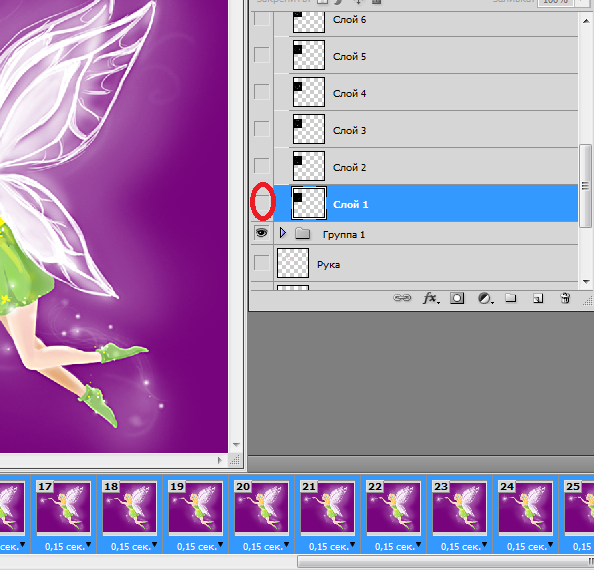
Task: Change frame 21 delay via dropdown
Action: point(352,545)
